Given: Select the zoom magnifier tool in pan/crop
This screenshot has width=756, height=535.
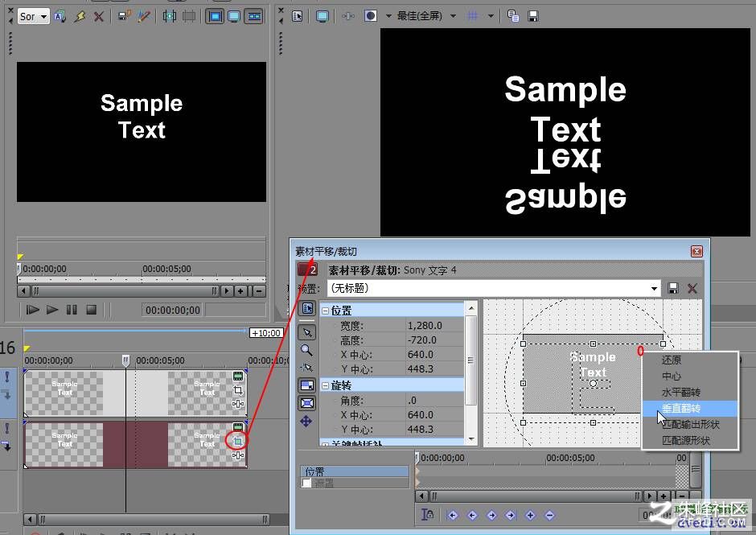Looking at the screenshot, I should tap(306, 350).
